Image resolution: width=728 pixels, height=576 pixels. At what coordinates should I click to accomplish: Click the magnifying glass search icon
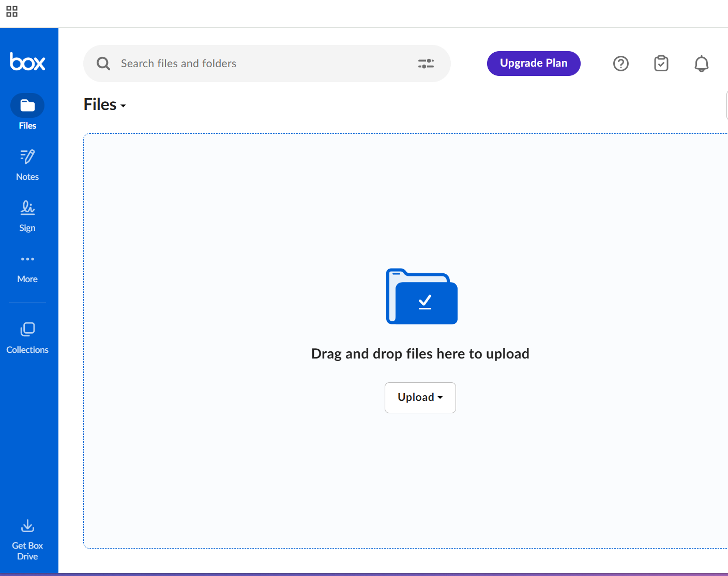[x=103, y=63]
